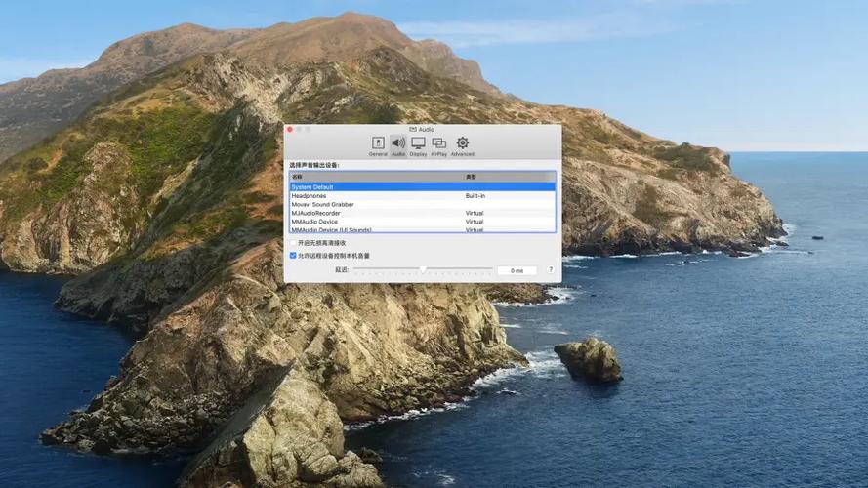Choose Headphones as output device
Screen dimensions: 868x488
pyautogui.click(x=423, y=196)
